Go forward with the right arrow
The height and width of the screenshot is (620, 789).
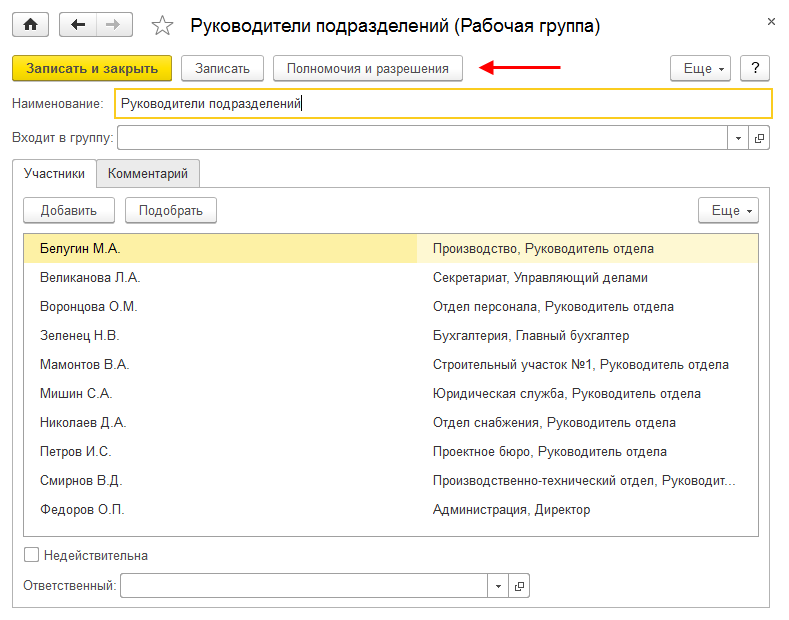tap(114, 25)
